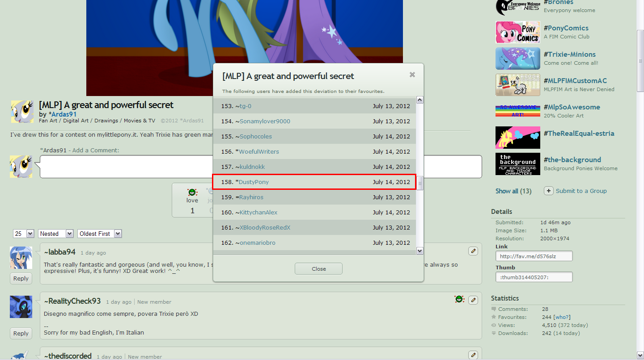This screenshot has width=644, height=360.
Task: Reply to RealityCheck93's comment
Action: coord(21,333)
